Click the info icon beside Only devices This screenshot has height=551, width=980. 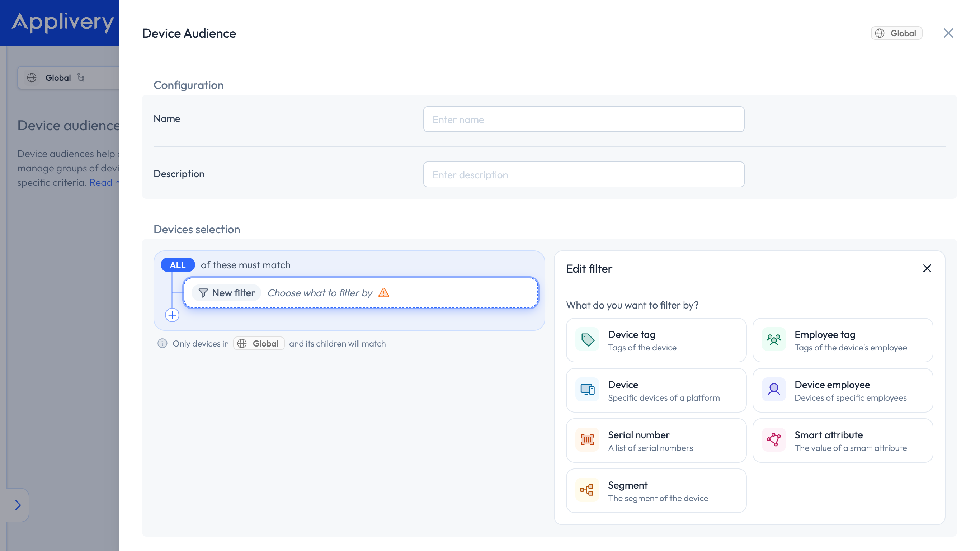(162, 344)
